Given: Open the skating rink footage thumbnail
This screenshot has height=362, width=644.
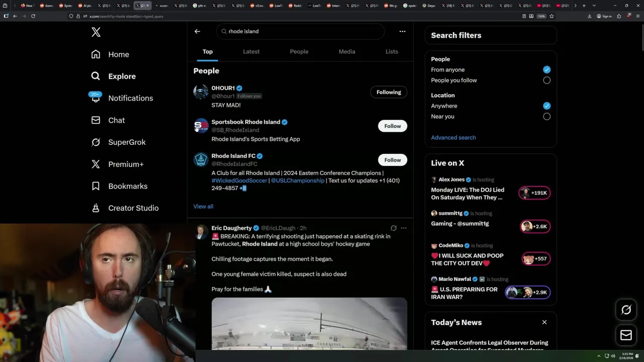Looking at the screenshot, I should [309, 323].
